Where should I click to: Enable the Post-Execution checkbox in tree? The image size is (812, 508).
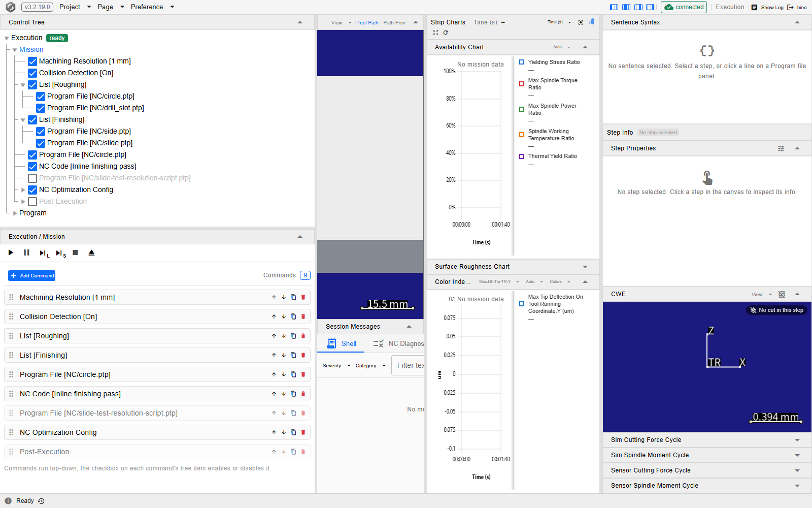(32, 202)
